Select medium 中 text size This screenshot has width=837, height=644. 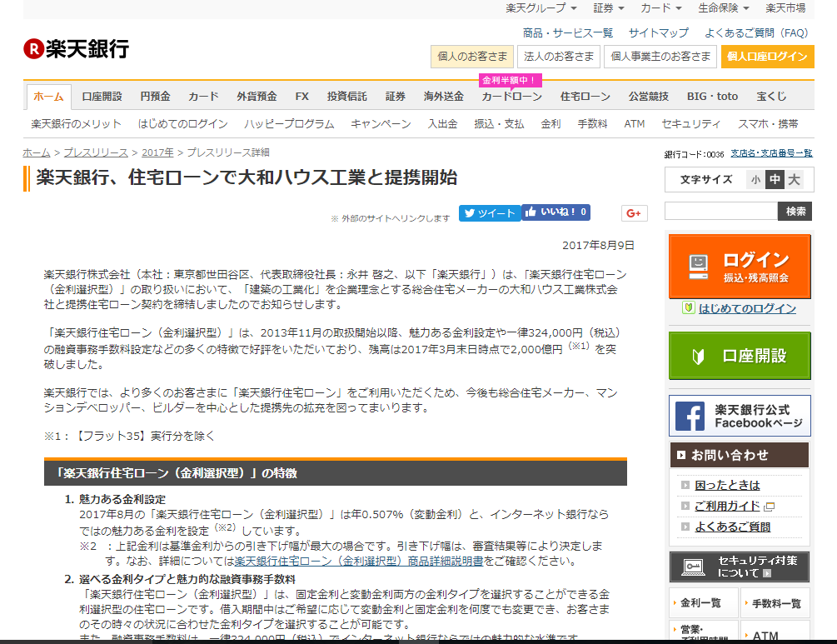pyautogui.click(x=775, y=179)
